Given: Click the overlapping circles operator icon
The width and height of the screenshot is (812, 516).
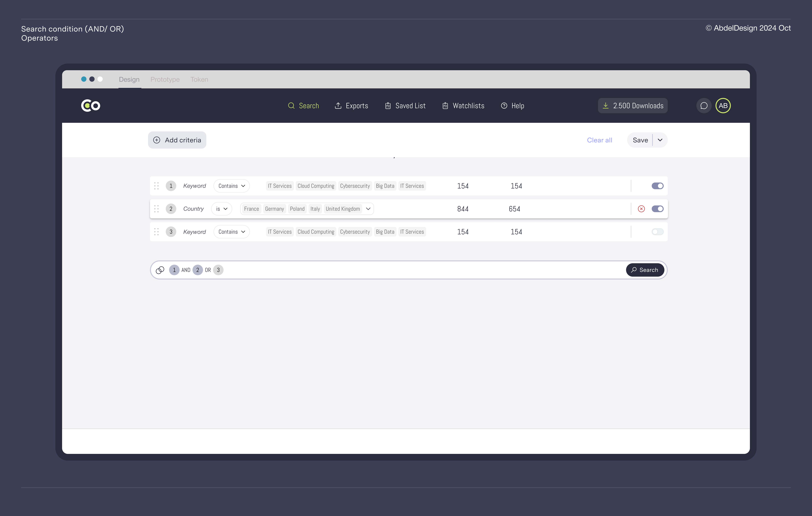Looking at the screenshot, I should 160,270.
